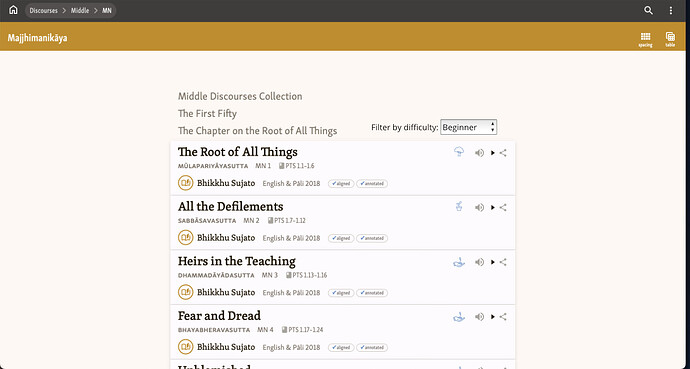Open the Filter by difficulty dropdown
The image size is (690, 369).
tap(469, 127)
